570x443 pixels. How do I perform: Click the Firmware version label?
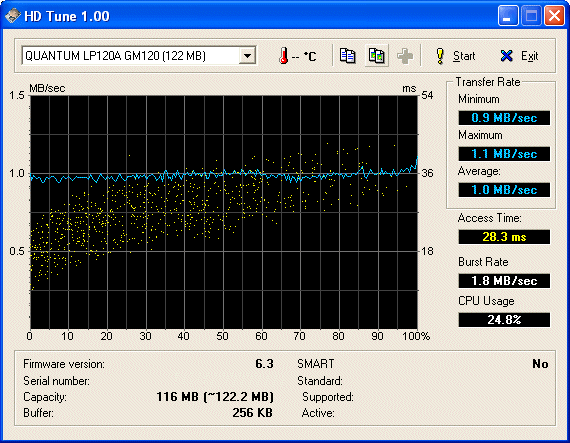[x=64, y=364]
